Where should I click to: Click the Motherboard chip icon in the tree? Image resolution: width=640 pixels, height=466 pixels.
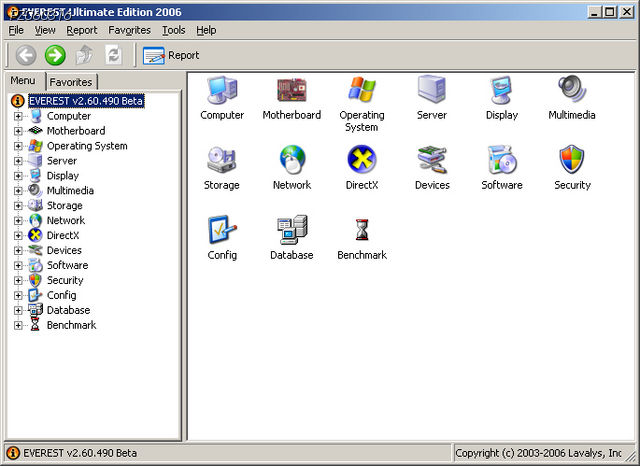pos(36,131)
